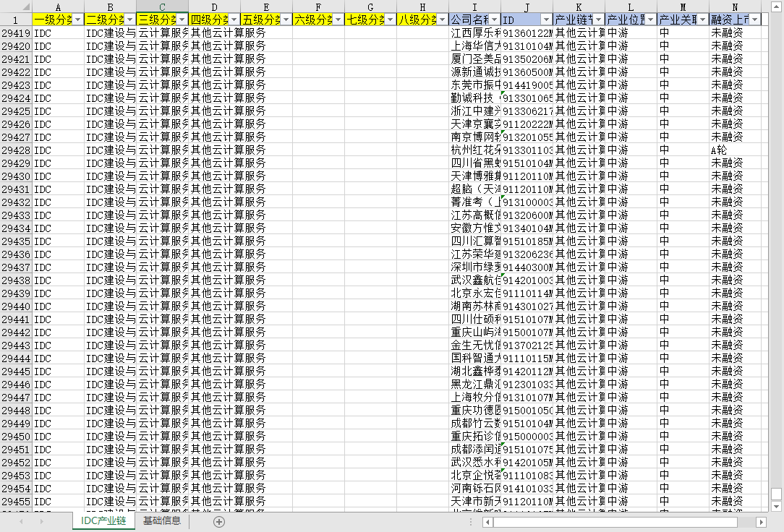Click the '河南铄石' company cell
The width and height of the screenshot is (784, 532).
click(x=474, y=489)
